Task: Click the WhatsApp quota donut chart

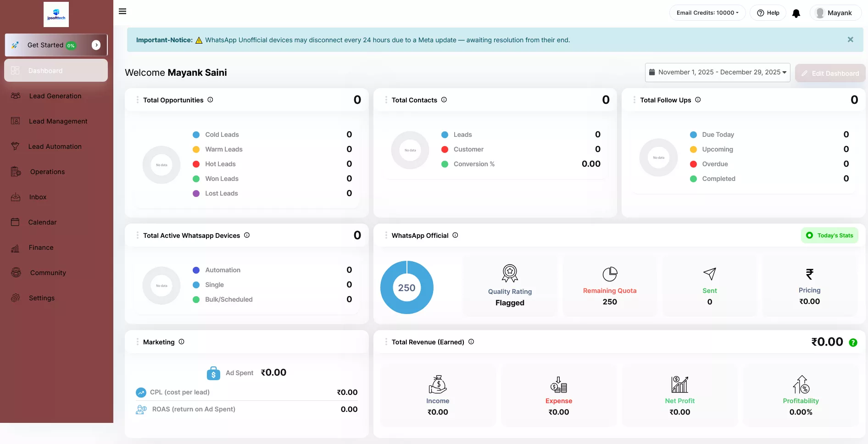Action: (x=406, y=287)
